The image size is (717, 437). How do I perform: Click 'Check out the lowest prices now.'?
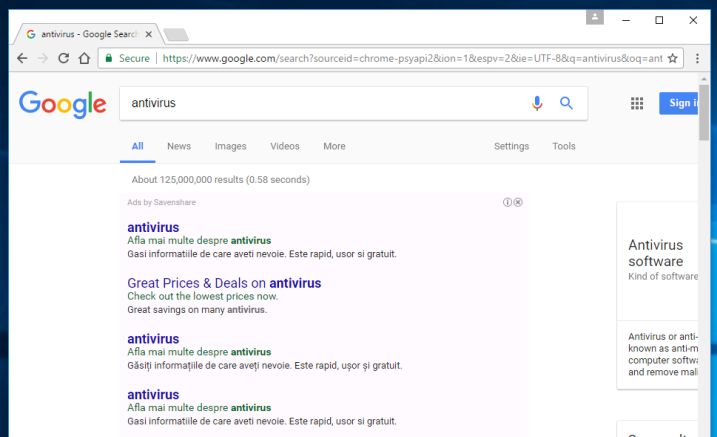tap(203, 296)
